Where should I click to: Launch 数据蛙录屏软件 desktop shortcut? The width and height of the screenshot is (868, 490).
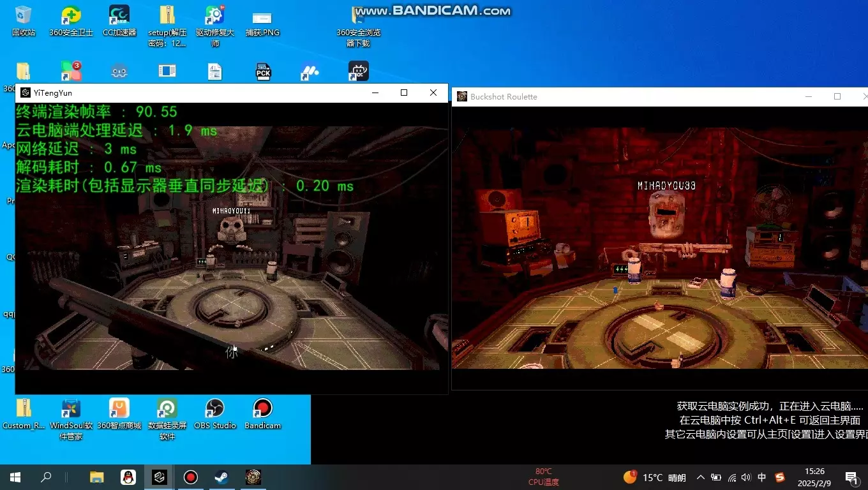[167, 419]
